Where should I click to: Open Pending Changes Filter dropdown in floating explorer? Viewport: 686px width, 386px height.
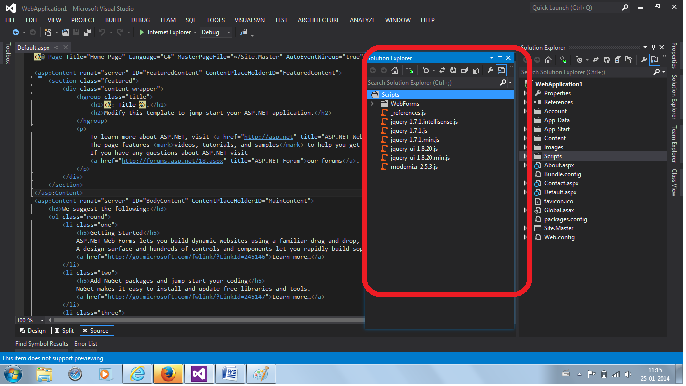pyautogui.click(x=433, y=70)
